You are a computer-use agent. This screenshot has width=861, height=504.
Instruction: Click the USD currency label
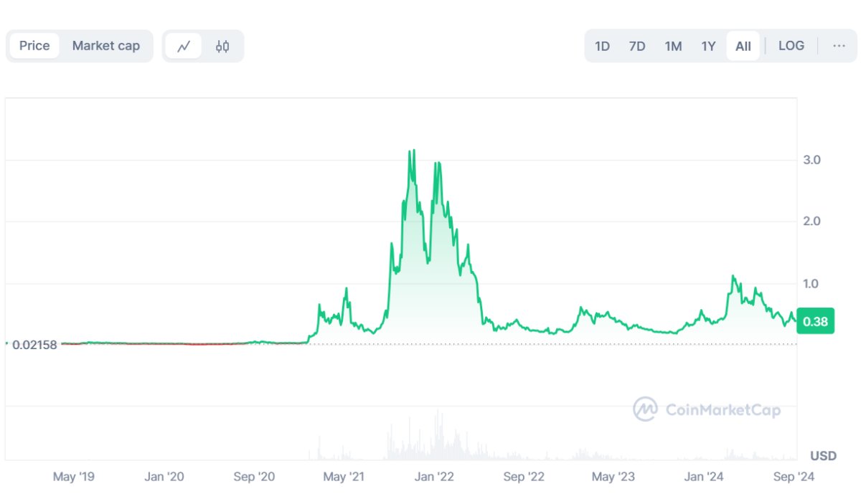coord(823,456)
